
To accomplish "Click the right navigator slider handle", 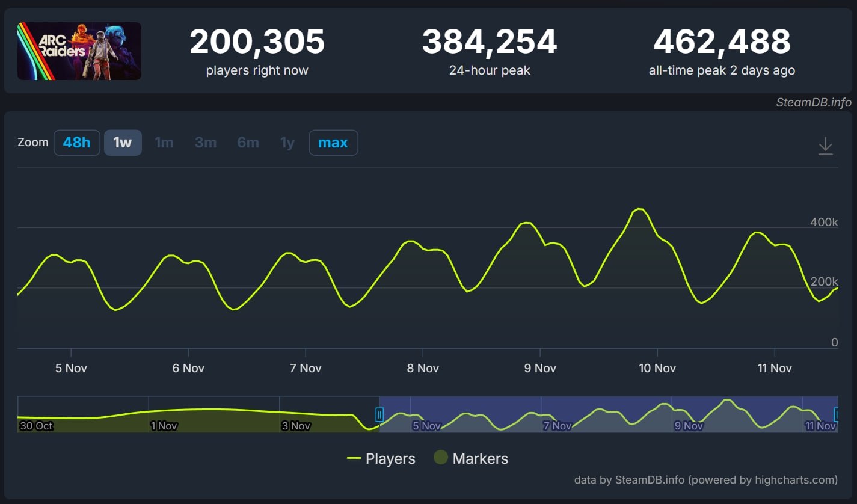I will click(x=836, y=414).
